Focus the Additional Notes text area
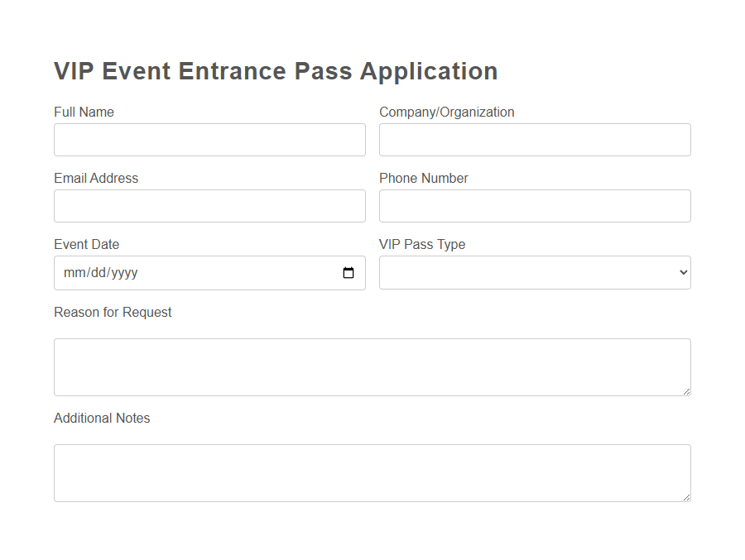Viewport: 745px width, 560px height. [x=372, y=472]
